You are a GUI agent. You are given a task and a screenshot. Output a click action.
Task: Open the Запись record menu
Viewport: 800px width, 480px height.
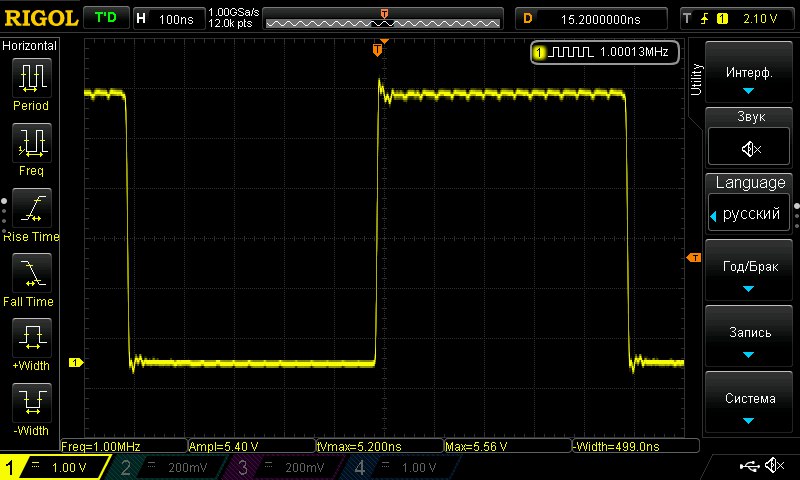click(748, 337)
